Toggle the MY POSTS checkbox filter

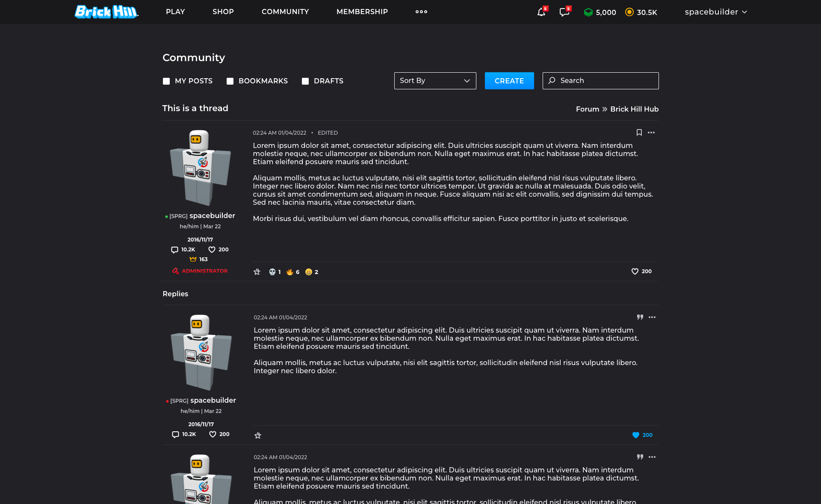click(x=166, y=82)
